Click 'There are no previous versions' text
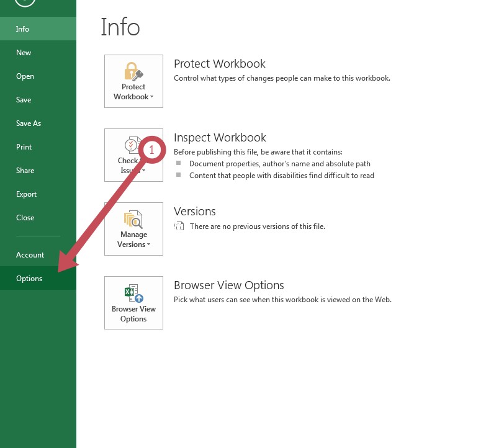The image size is (486, 448). click(x=258, y=226)
